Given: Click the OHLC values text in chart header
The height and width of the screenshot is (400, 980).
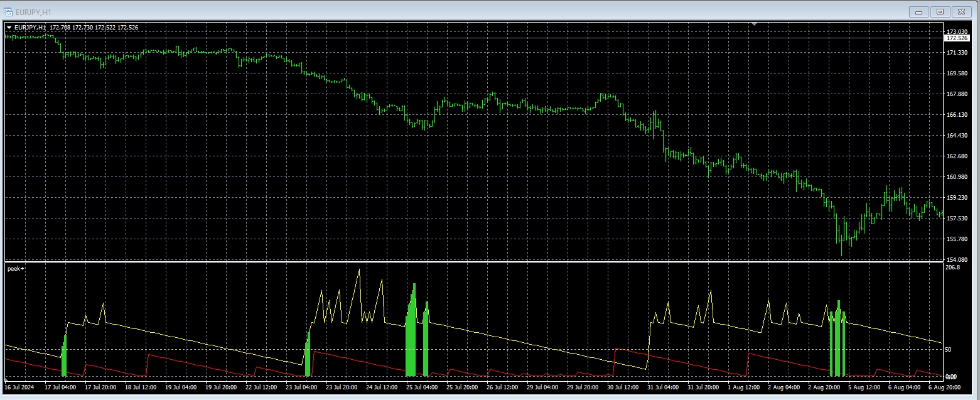Looking at the screenshot, I should (94, 28).
